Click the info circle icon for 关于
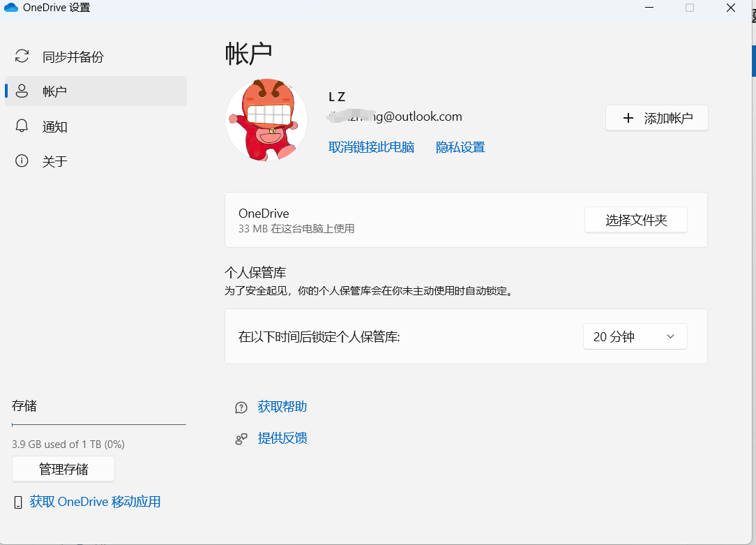This screenshot has height=545, width=756. [22, 160]
